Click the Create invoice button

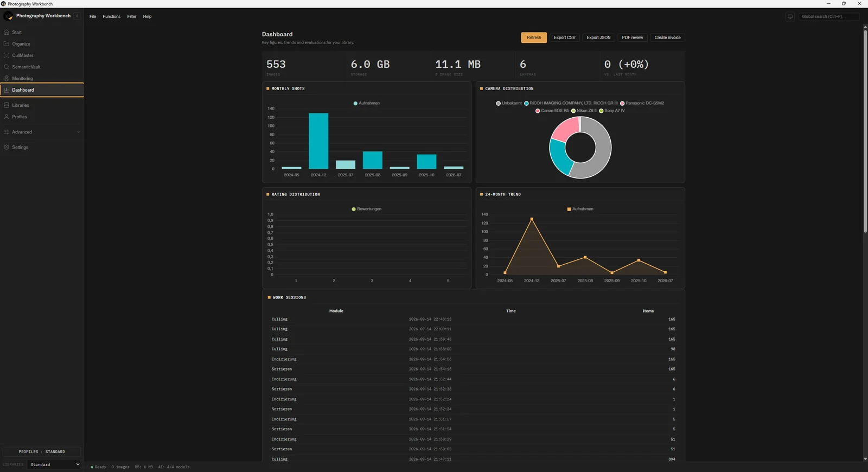[x=667, y=37]
